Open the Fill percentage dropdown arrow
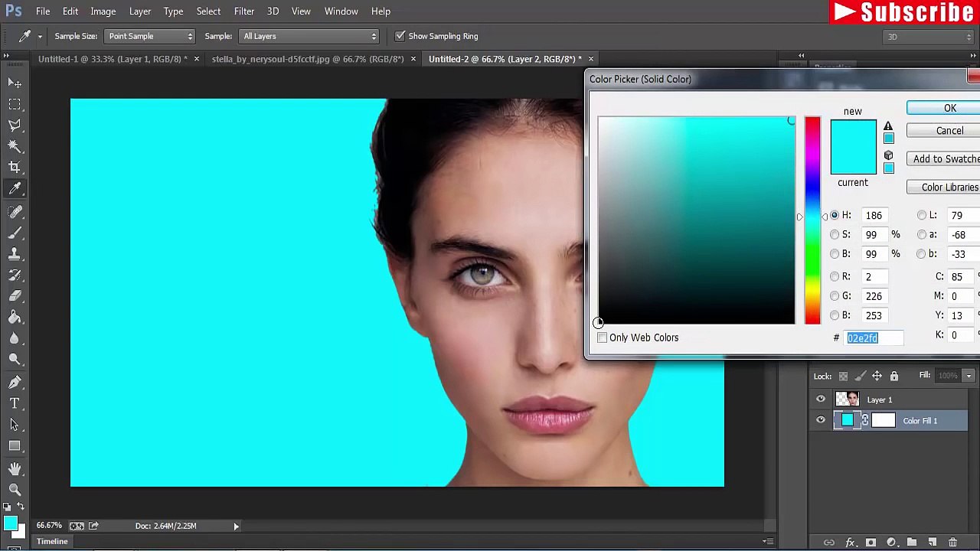Image resolution: width=980 pixels, height=551 pixels. coord(969,376)
